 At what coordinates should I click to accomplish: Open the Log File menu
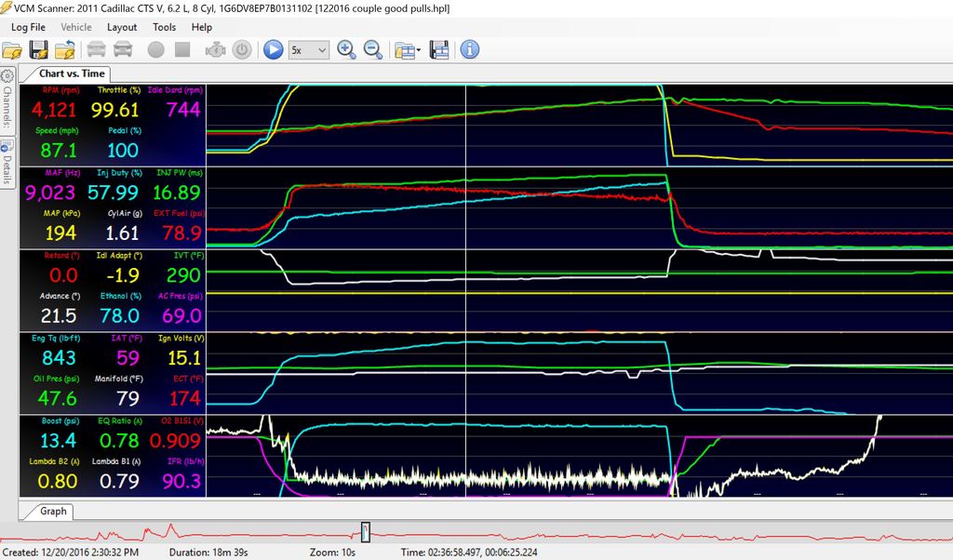tap(28, 27)
